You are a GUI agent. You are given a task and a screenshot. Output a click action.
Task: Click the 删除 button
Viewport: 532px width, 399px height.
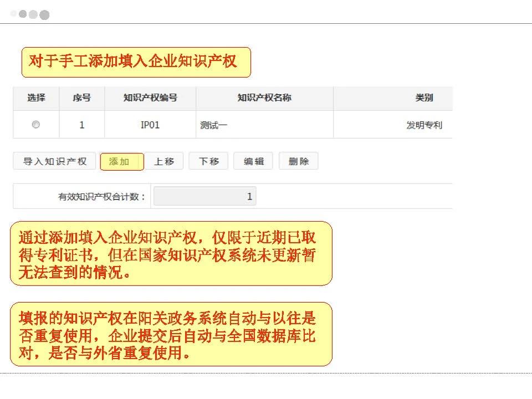tap(299, 161)
